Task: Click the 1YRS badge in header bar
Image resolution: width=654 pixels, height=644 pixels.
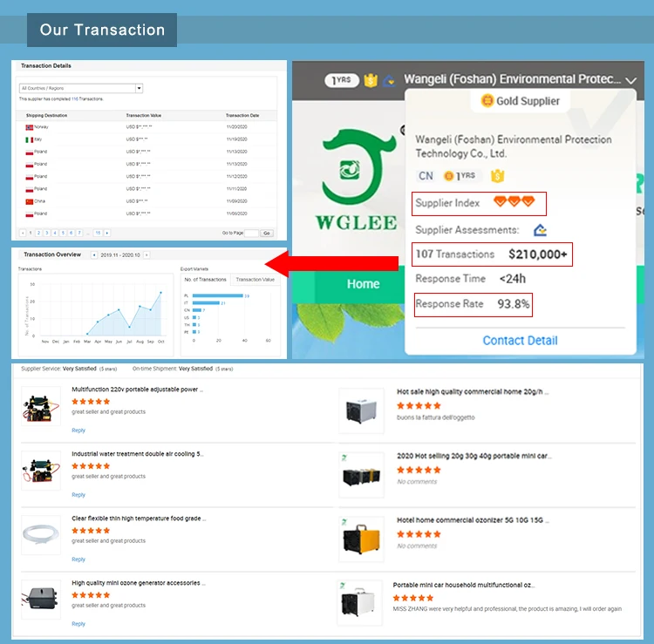Action: (x=342, y=80)
